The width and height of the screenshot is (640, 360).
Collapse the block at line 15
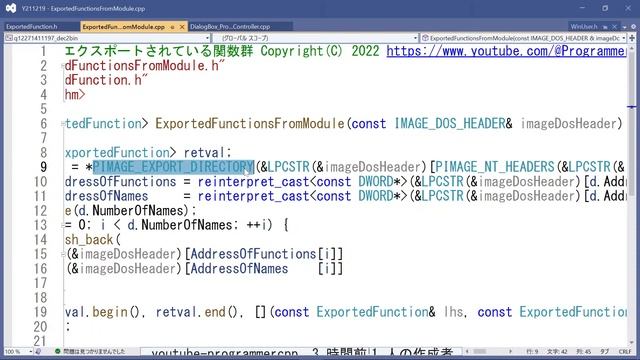pos(63,254)
